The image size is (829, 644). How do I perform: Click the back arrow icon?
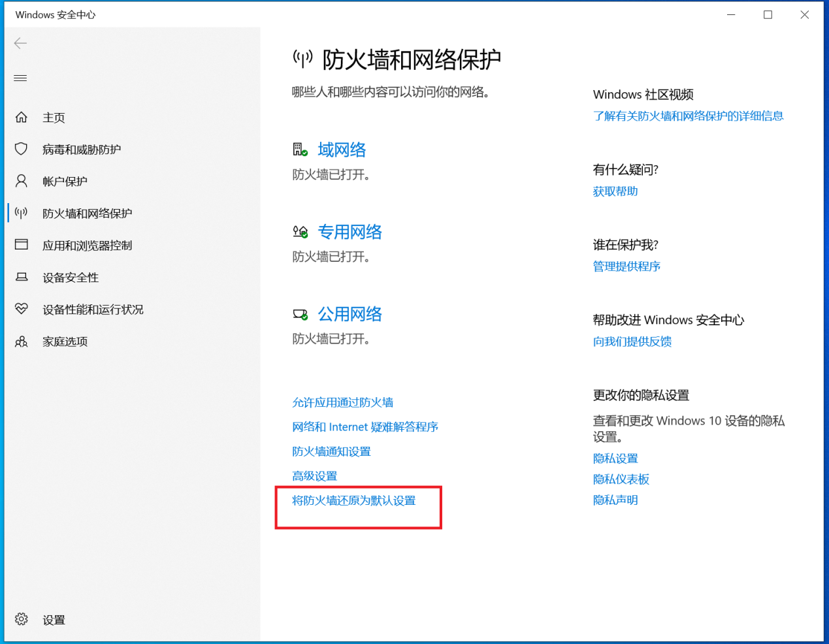(x=20, y=43)
